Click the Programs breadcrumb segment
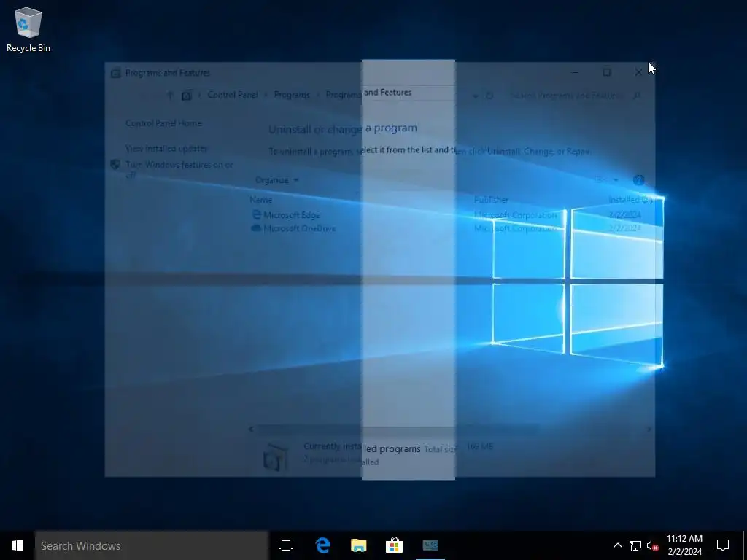Screen dimensions: 747x560 [x=292, y=95]
